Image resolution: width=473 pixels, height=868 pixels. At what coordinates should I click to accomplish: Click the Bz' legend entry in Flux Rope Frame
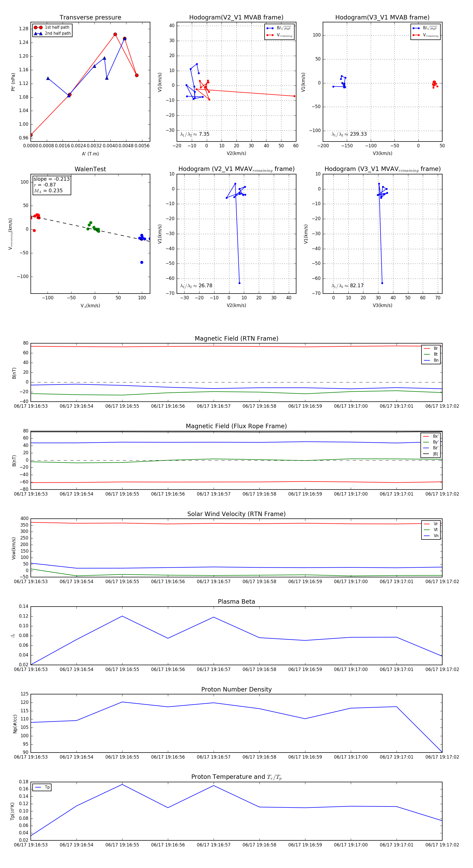[431, 448]
